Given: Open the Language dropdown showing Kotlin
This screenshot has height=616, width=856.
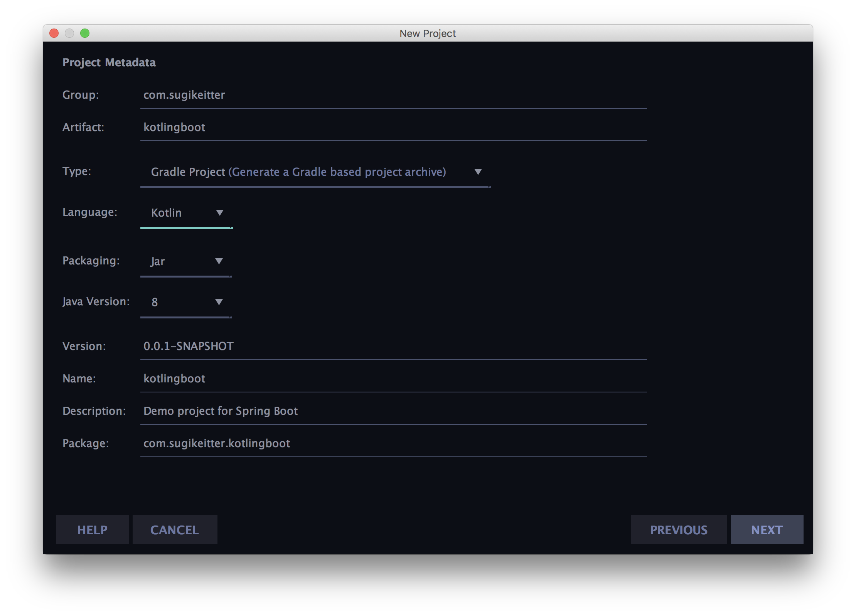Looking at the screenshot, I should [x=181, y=212].
